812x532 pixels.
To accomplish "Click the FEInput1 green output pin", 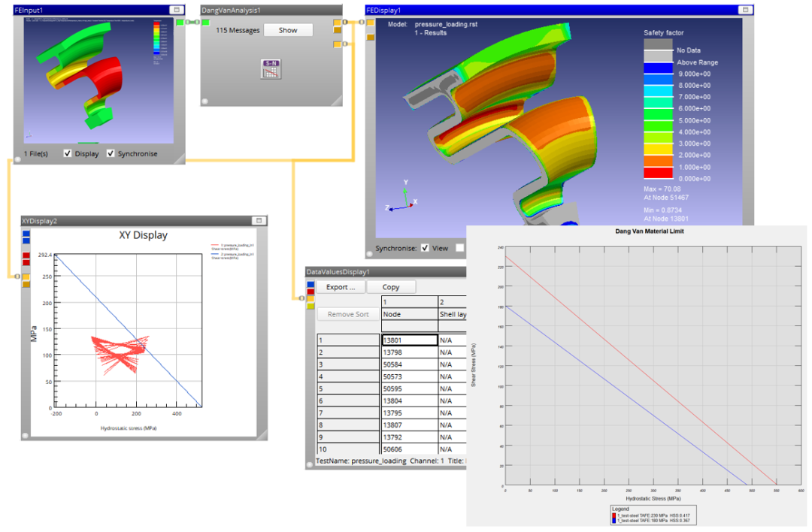I will (x=180, y=23).
